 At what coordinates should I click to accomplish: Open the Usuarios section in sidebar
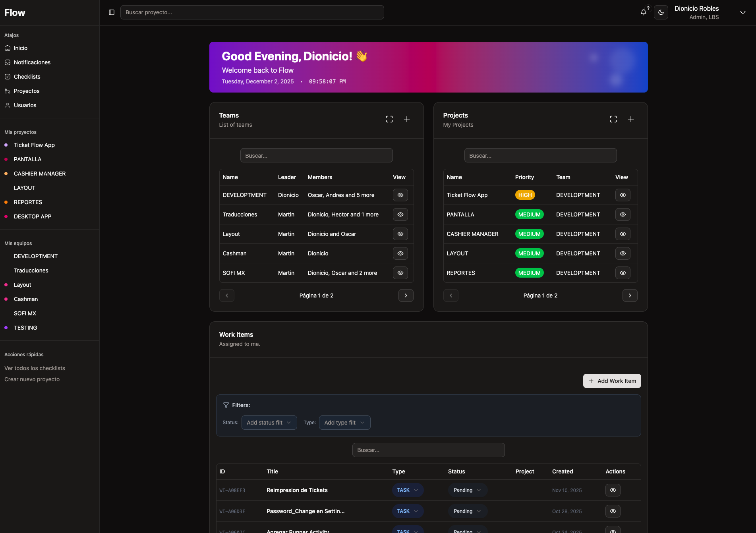point(25,105)
